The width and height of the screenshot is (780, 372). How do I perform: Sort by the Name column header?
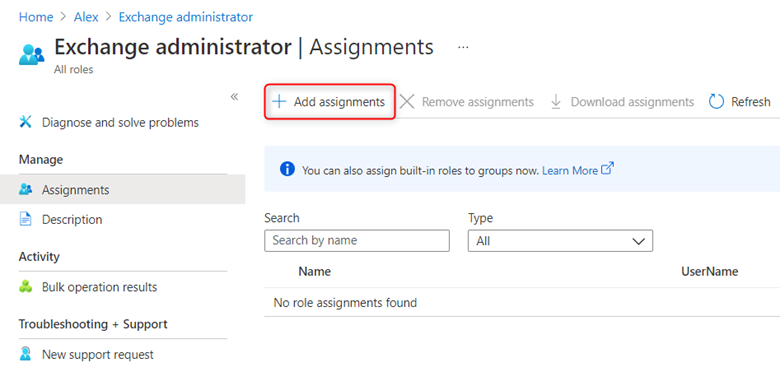click(314, 272)
